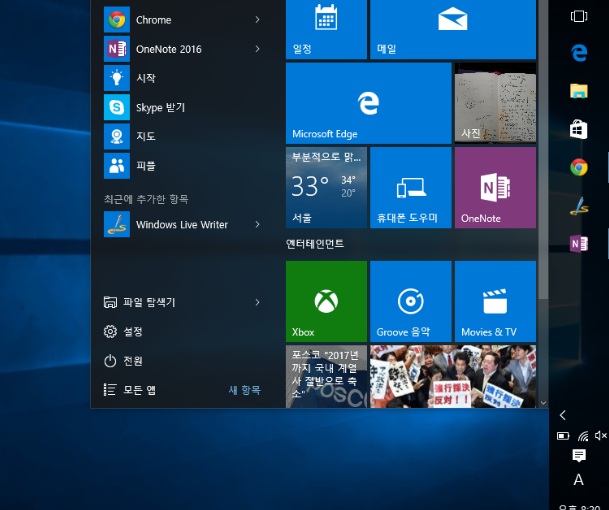609x510 pixels.
Task: Open File Explorer from the taskbar
Action: coord(579,91)
